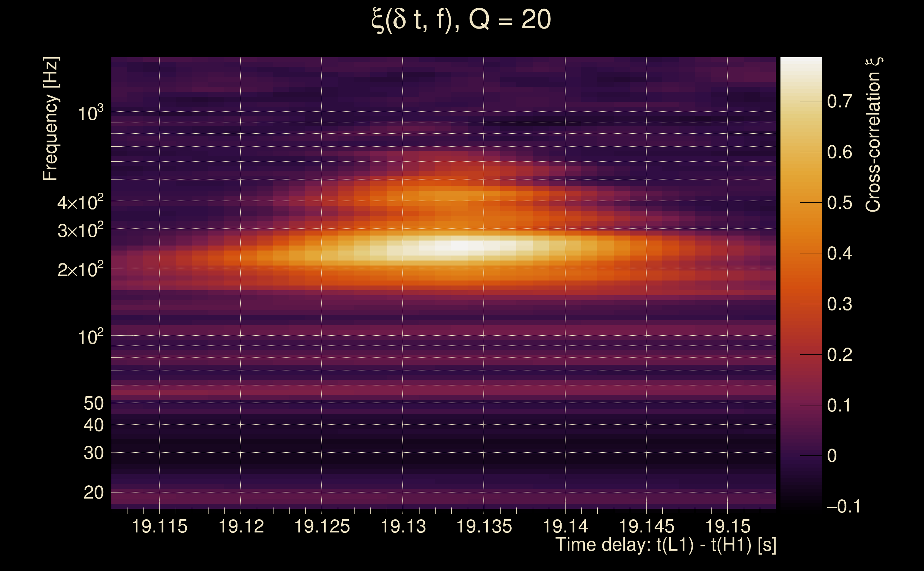Click the 19.115 tick label on the time axis
The height and width of the screenshot is (571, 924).
[159, 526]
